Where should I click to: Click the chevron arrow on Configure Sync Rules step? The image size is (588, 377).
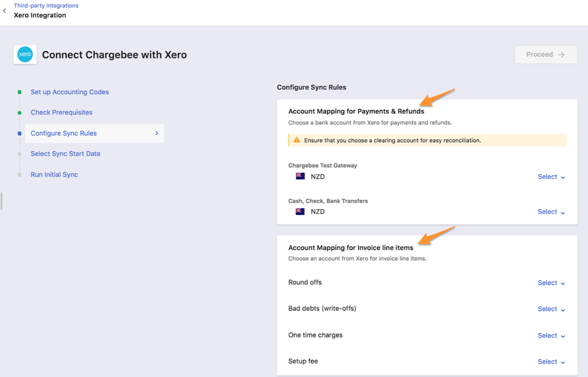[x=156, y=133]
